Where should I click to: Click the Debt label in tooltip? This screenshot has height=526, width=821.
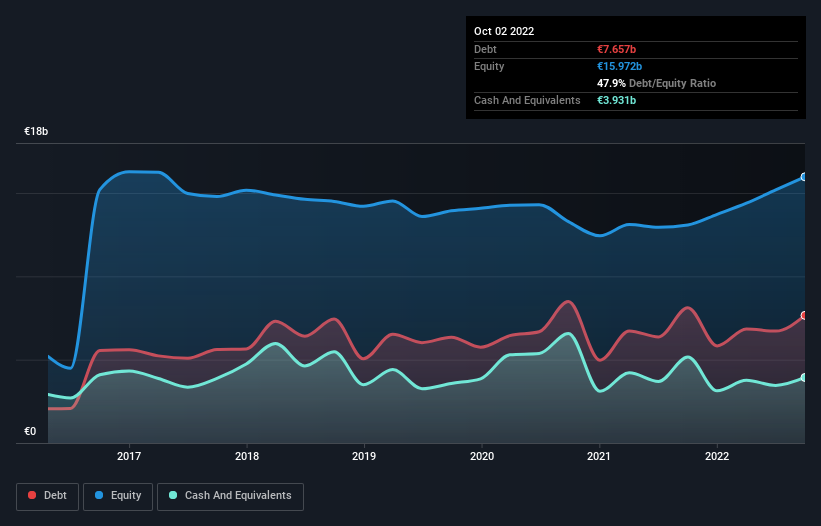pos(485,49)
